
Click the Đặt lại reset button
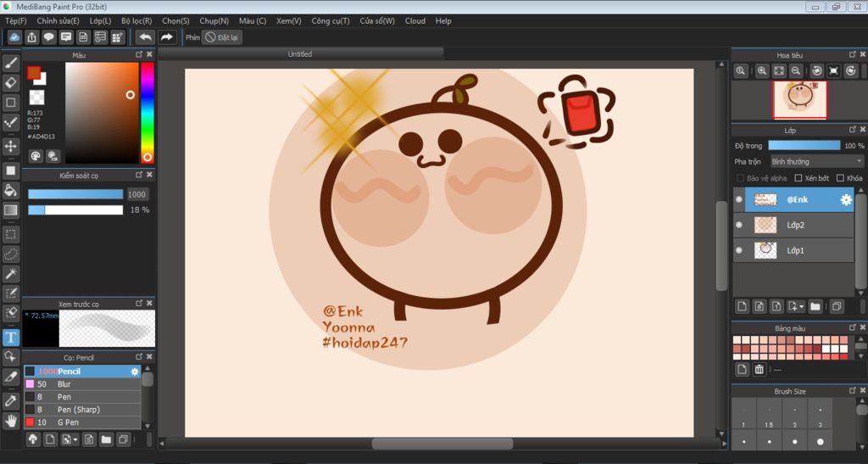click(221, 37)
